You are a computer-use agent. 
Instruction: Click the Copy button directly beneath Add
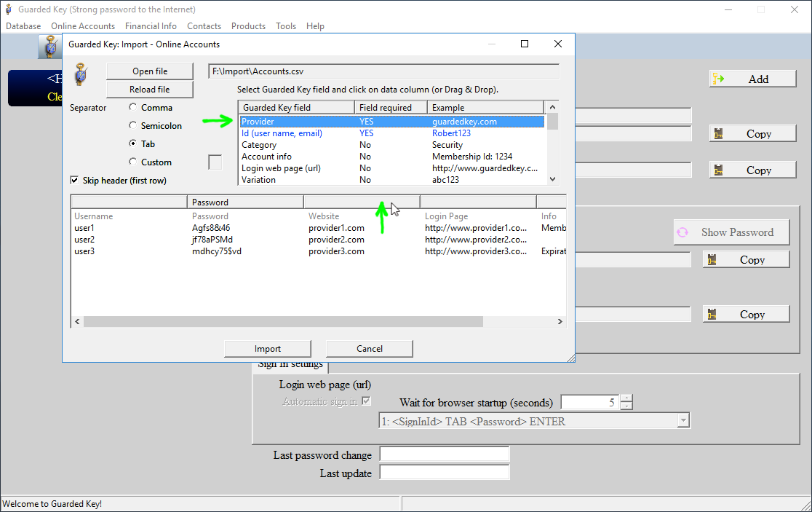click(x=752, y=134)
